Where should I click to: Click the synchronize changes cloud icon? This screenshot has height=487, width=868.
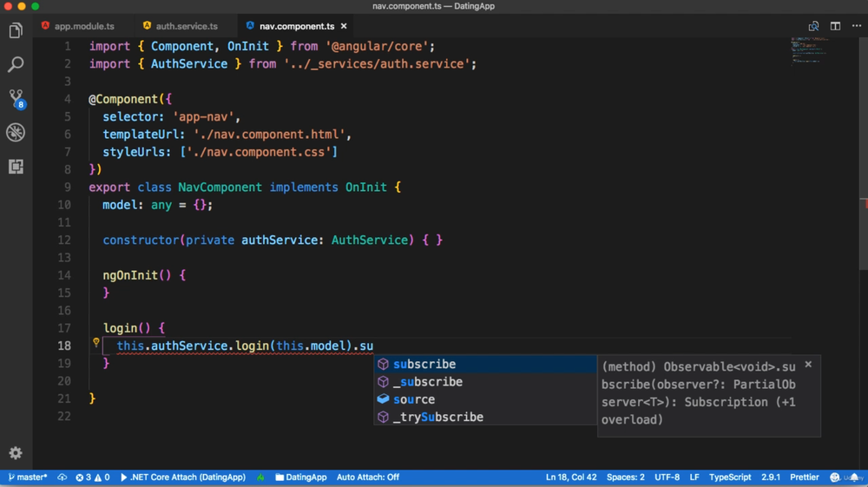62,477
